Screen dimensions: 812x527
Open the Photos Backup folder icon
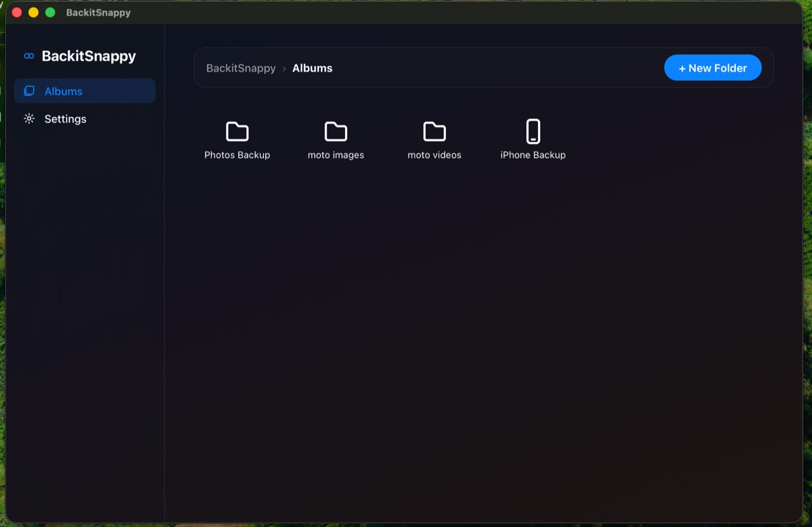237,131
